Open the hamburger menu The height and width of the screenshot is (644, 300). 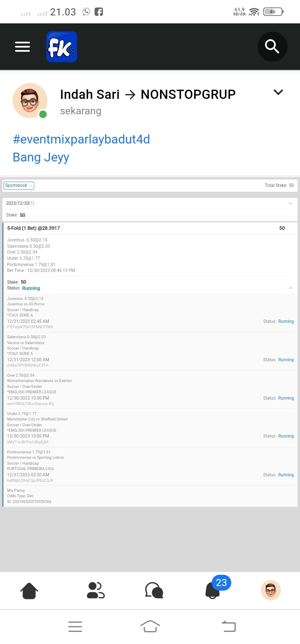22,47
